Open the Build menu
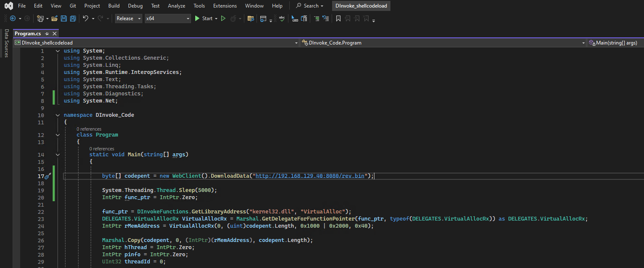 click(x=114, y=6)
